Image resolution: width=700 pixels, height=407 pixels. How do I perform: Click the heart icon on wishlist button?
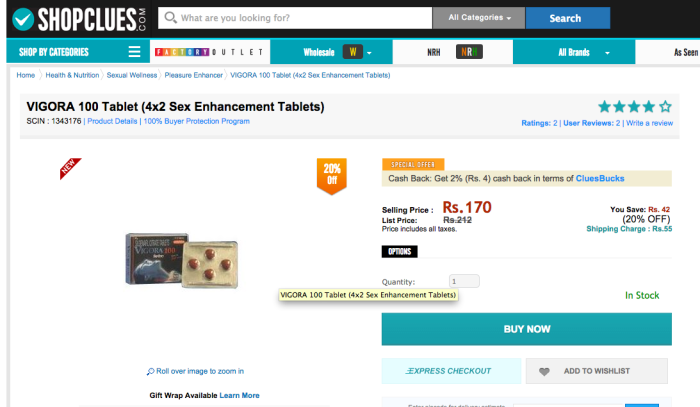[544, 371]
